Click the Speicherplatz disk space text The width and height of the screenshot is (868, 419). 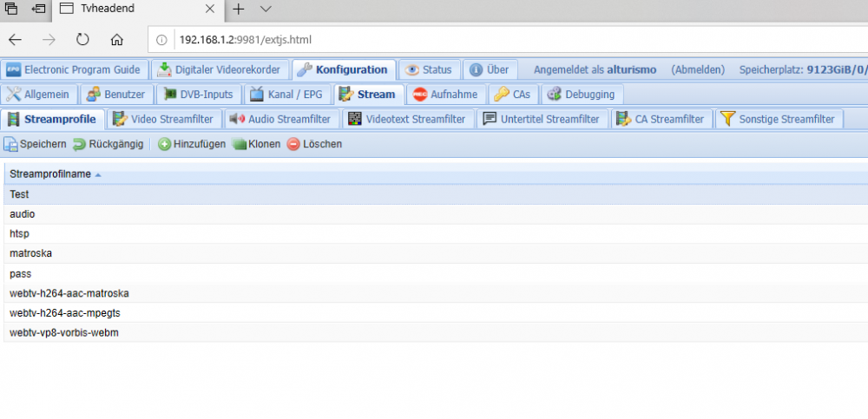pyautogui.click(x=803, y=69)
